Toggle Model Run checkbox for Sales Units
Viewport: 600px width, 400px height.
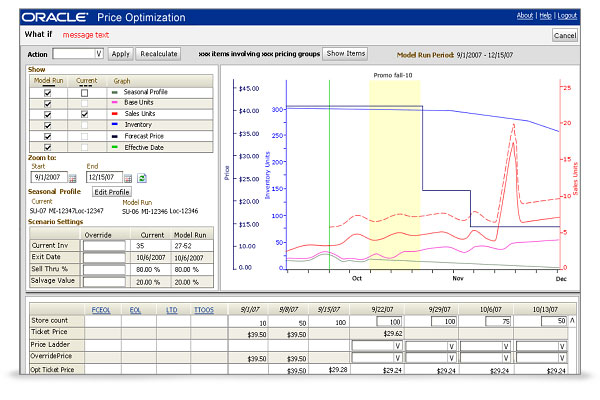pyautogui.click(x=47, y=114)
